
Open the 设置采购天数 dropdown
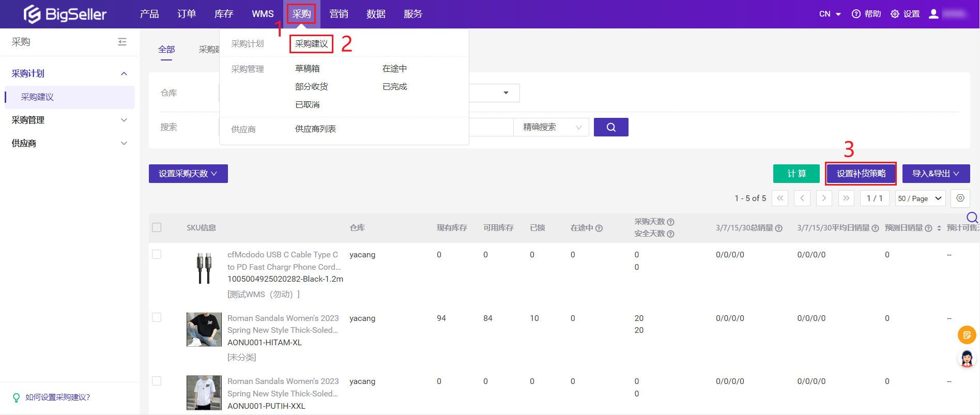[188, 174]
